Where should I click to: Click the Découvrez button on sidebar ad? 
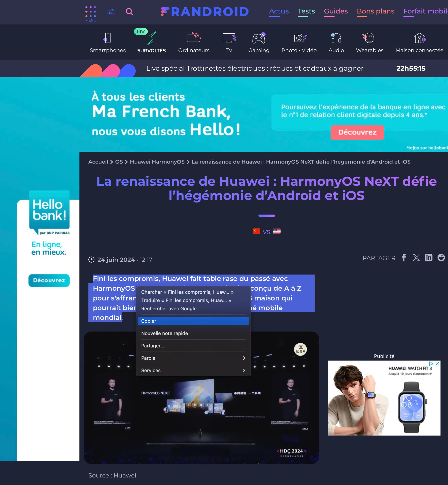[x=48, y=280]
